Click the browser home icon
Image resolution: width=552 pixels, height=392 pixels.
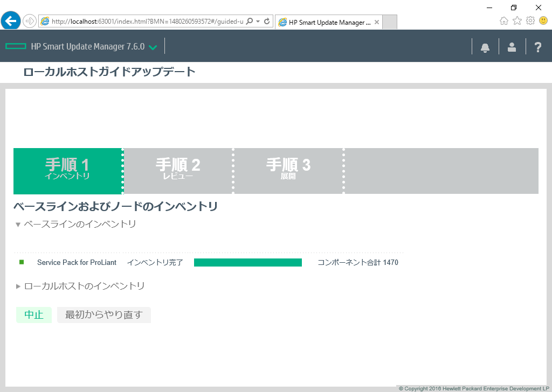click(x=504, y=21)
